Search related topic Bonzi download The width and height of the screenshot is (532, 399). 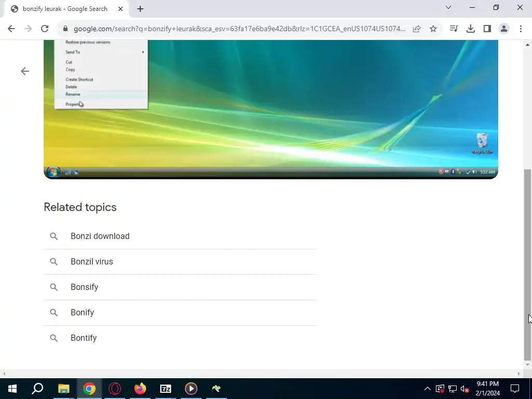pos(180,236)
